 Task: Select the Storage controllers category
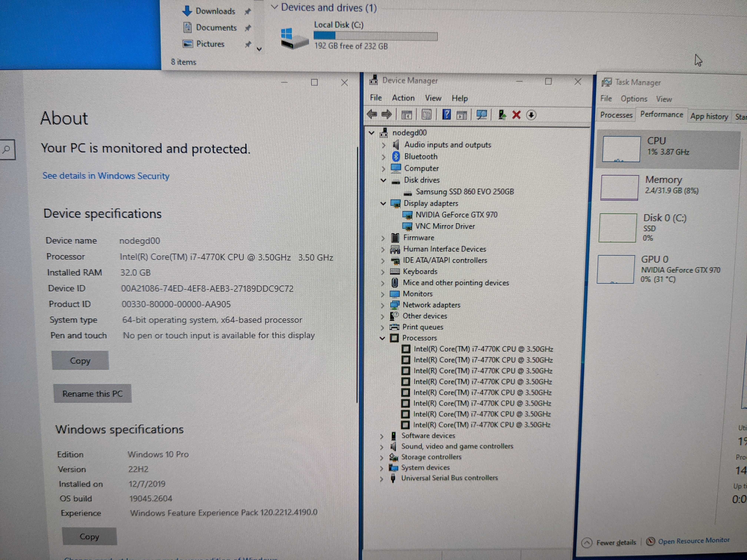coord(431,457)
